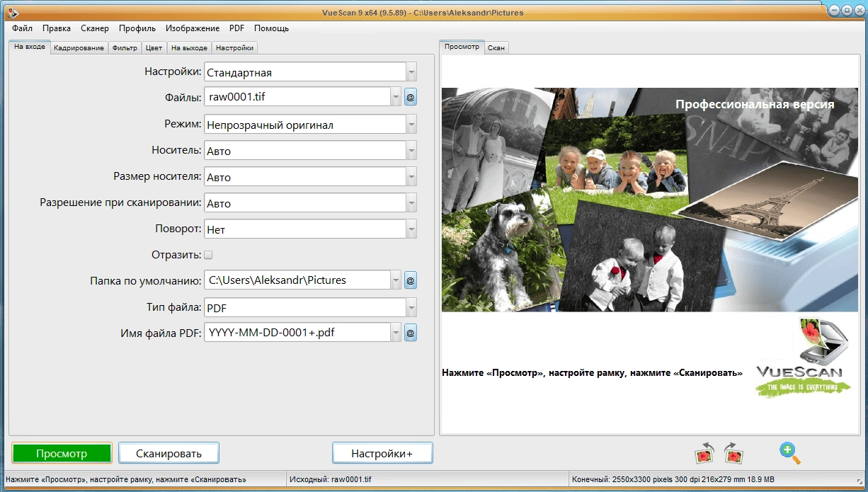The image size is (868, 492).
Task: Switch to the Настройки tab
Action: [234, 47]
